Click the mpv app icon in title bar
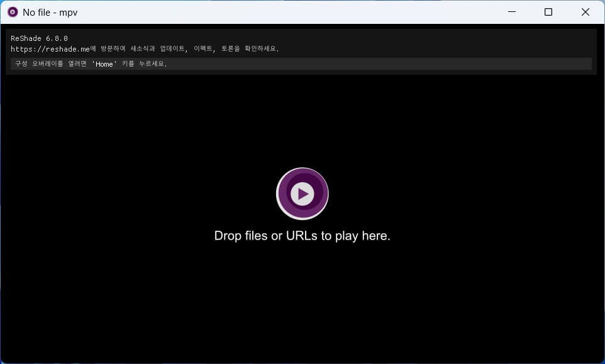The image size is (605, 364). tap(13, 13)
